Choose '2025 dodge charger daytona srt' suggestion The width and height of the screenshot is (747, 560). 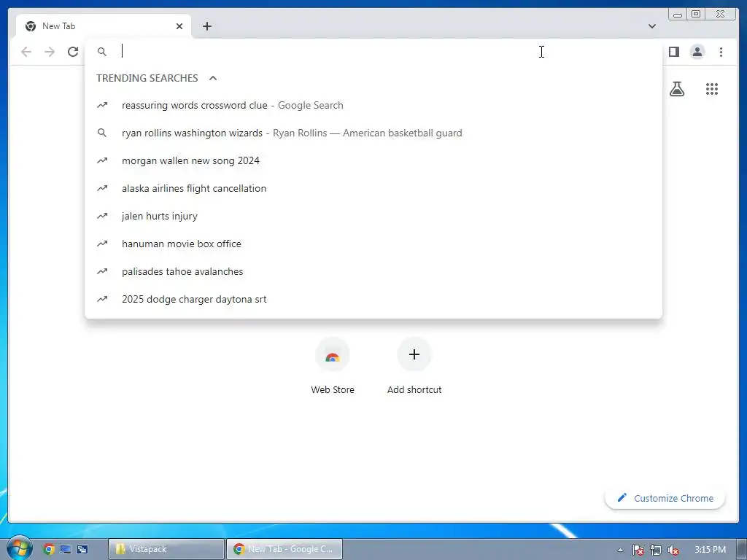tap(373, 299)
